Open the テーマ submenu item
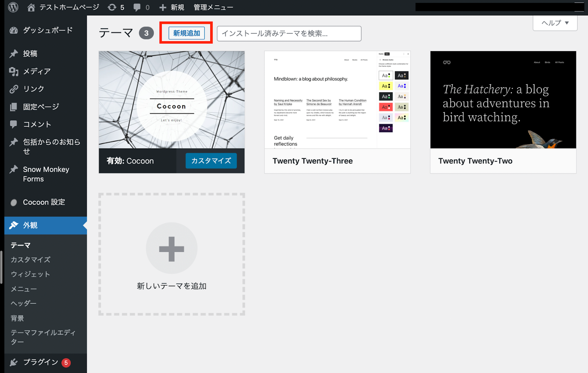Screen dimensions: 588x373 (x=21, y=245)
